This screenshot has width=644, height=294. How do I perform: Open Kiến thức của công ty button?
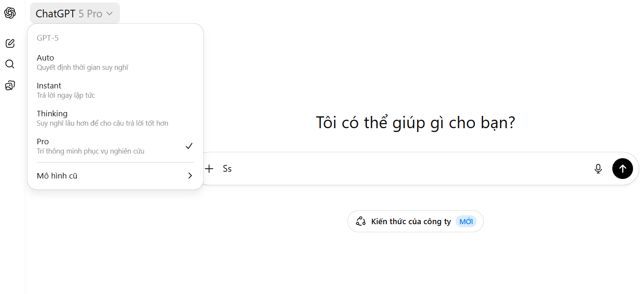[411, 221]
